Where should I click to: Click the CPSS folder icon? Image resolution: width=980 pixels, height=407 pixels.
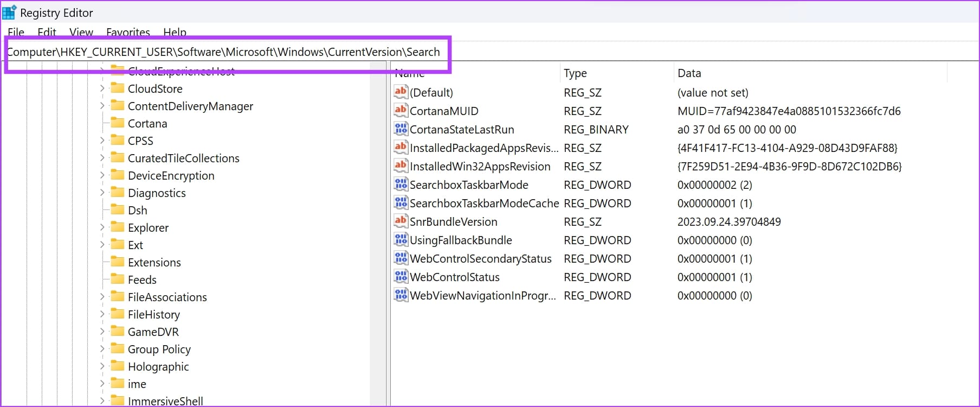(x=117, y=140)
